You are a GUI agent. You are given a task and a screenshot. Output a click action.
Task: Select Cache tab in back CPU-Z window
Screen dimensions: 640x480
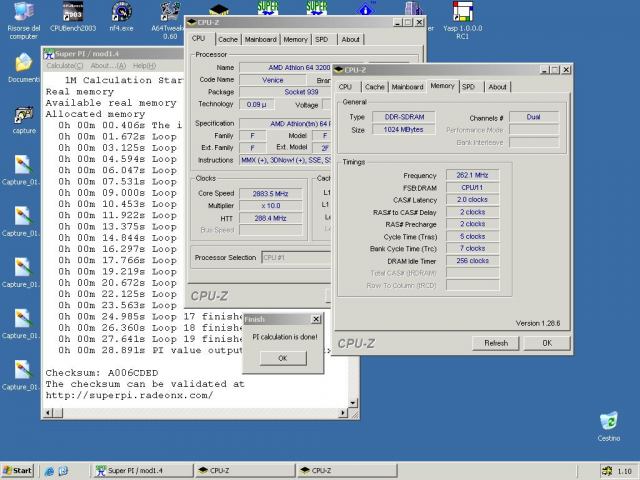pyautogui.click(x=227, y=40)
